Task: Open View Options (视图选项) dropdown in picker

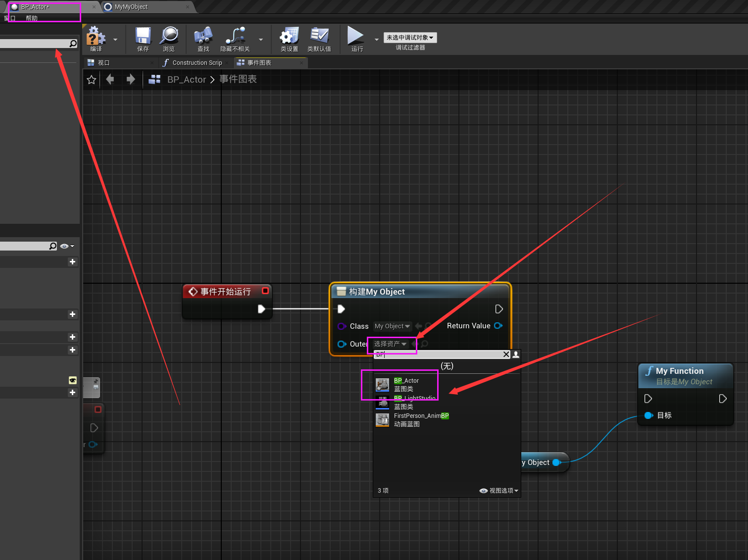Action: [499, 491]
